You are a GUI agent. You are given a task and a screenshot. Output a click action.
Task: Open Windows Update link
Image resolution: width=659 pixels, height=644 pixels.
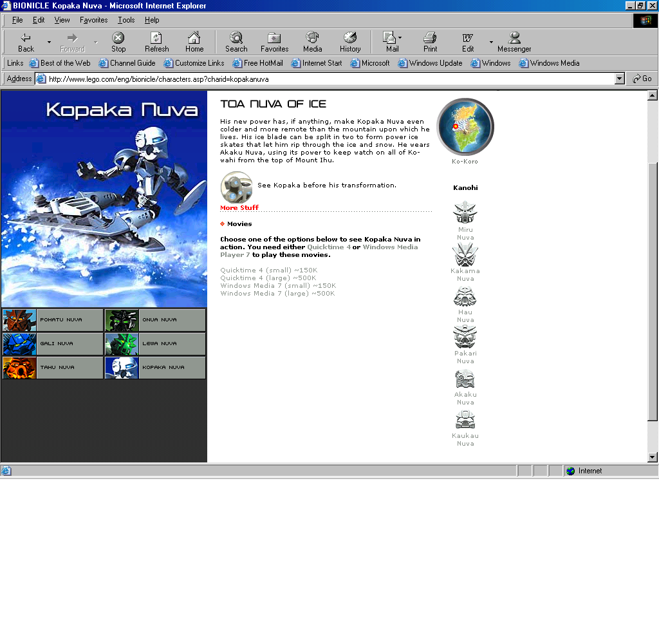point(430,63)
